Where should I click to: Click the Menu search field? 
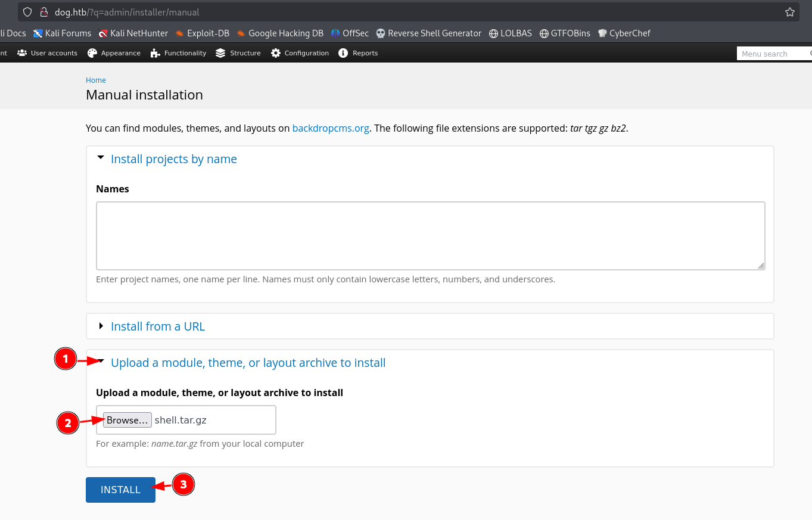(x=771, y=54)
